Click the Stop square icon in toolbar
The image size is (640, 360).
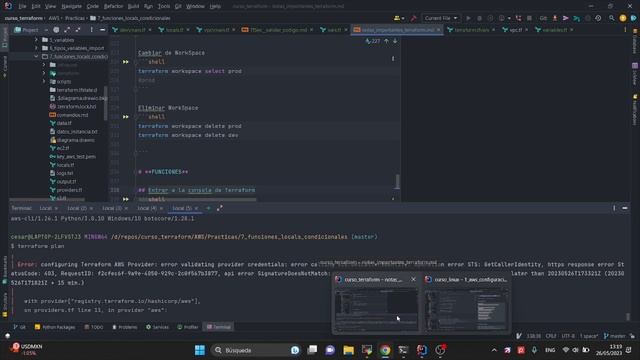(x=529, y=18)
